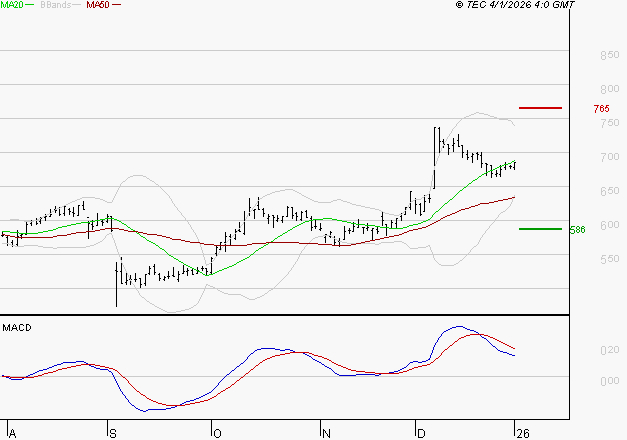Click the 750 price axis label
The image size is (627, 440).
(610, 123)
